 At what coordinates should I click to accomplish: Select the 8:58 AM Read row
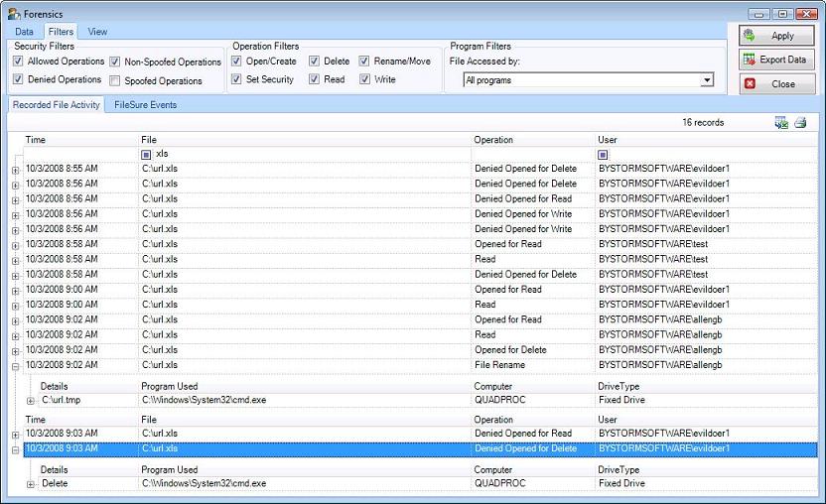[x=420, y=259]
